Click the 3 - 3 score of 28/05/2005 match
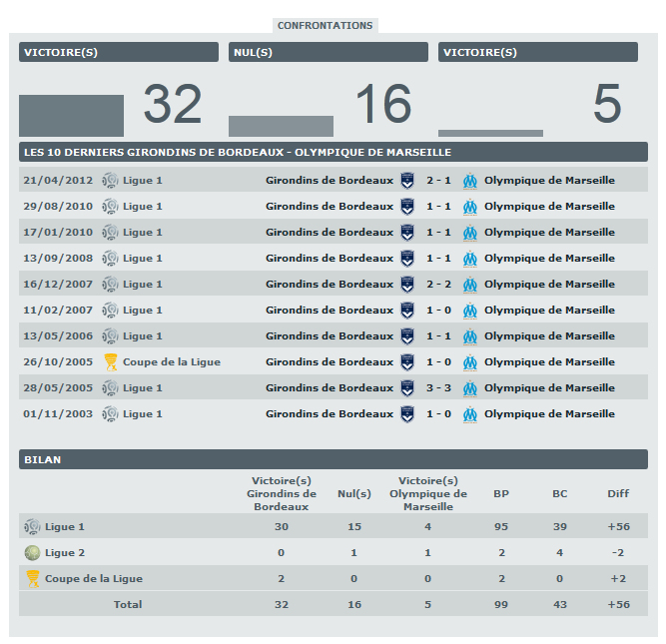This screenshot has height=644, width=666. [x=438, y=388]
